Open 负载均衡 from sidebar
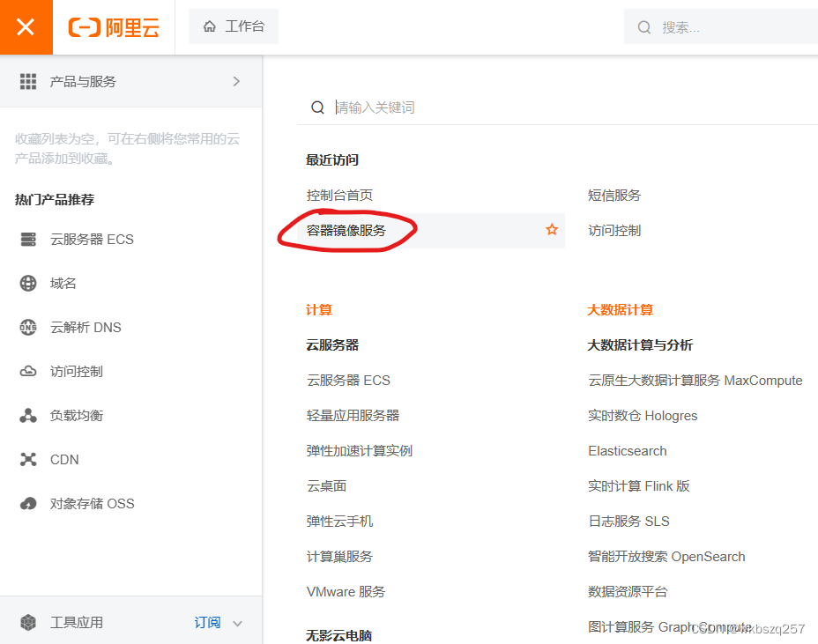The width and height of the screenshot is (818, 644). click(77, 416)
